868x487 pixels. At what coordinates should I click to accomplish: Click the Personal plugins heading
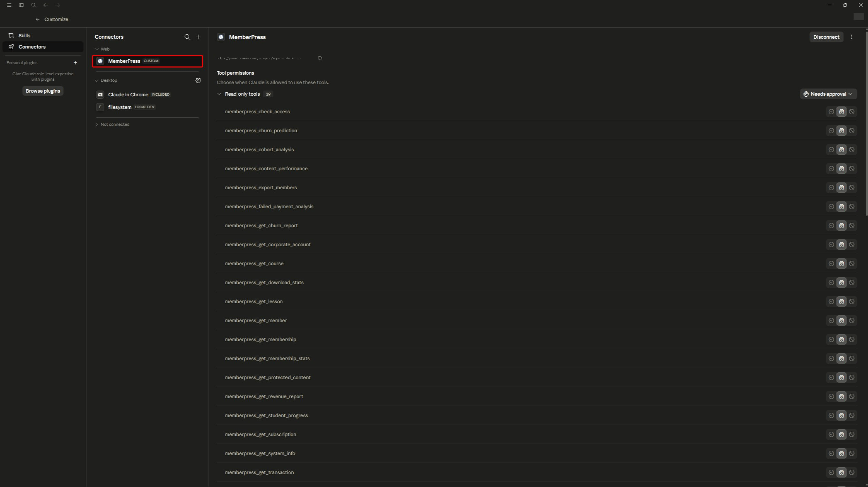click(22, 63)
